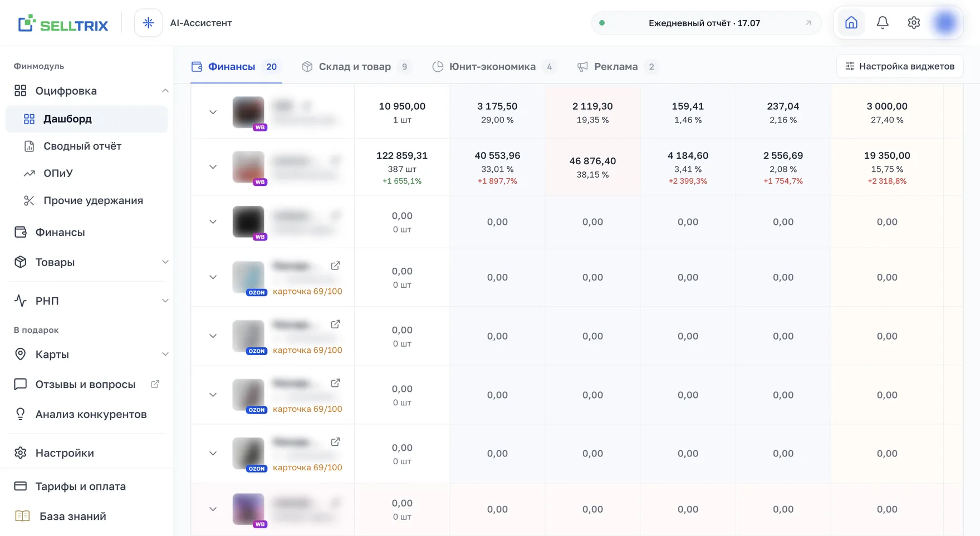The height and width of the screenshot is (536, 980).
Task: Click the 3 000,00 cell
Action: click(x=887, y=112)
